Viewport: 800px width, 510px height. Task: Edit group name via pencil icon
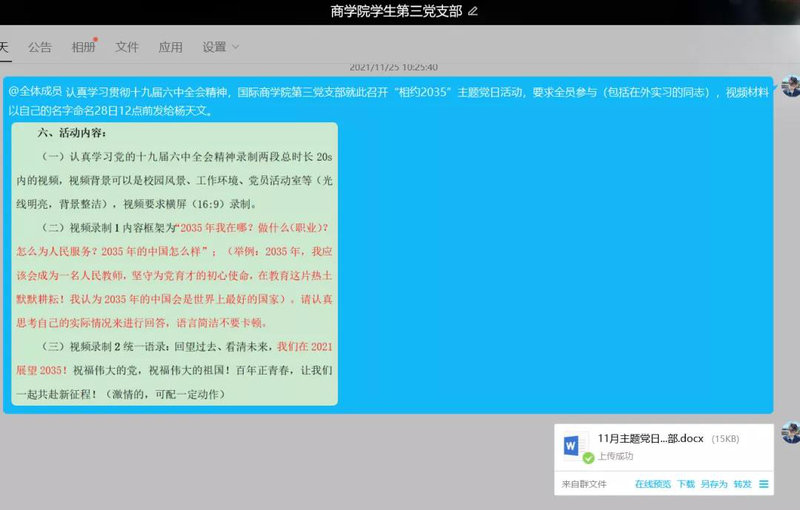point(473,11)
